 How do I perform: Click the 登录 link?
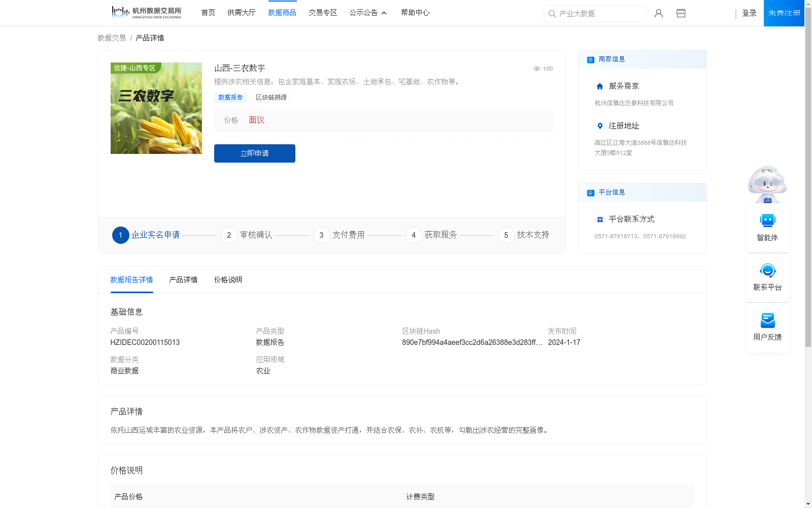point(749,13)
